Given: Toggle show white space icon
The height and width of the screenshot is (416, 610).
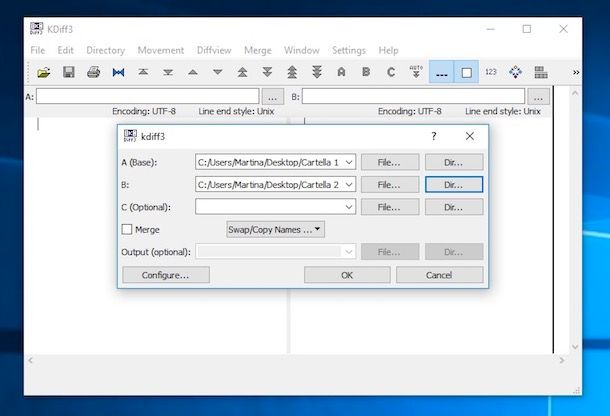Looking at the screenshot, I should click(466, 72).
